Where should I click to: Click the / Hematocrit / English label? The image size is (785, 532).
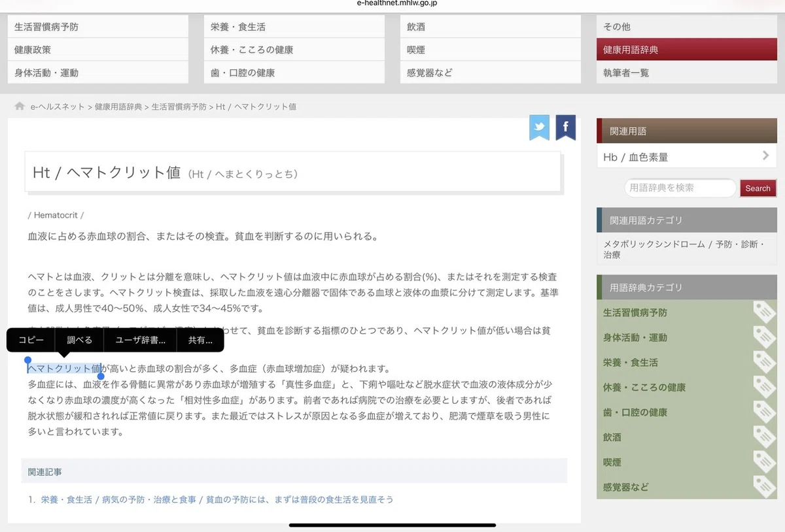click(56, 215)
